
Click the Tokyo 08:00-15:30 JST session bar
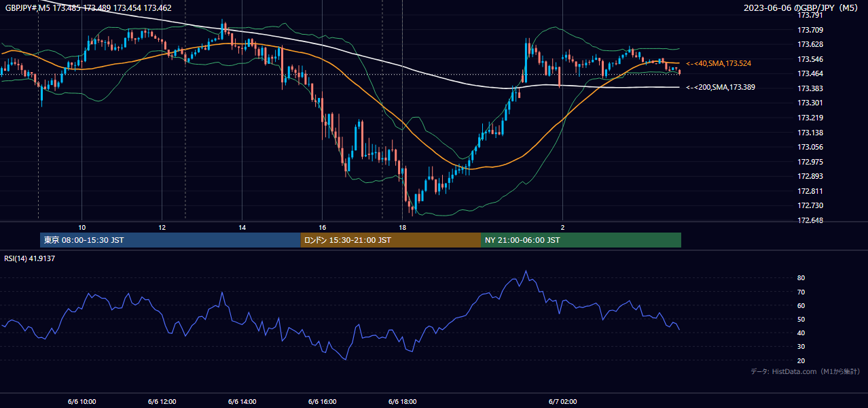click(x=170, y=240)
